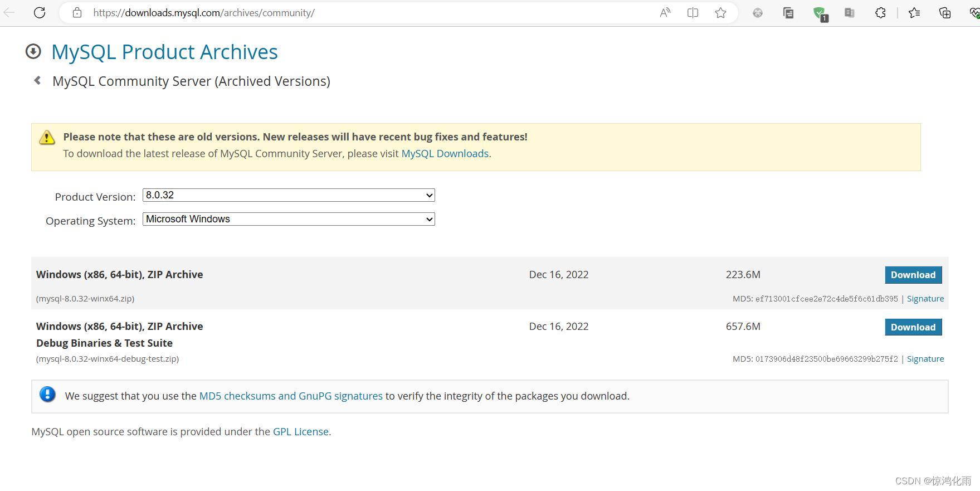Open MD5 checksums and GnuPG signatures link

(291, 396)
